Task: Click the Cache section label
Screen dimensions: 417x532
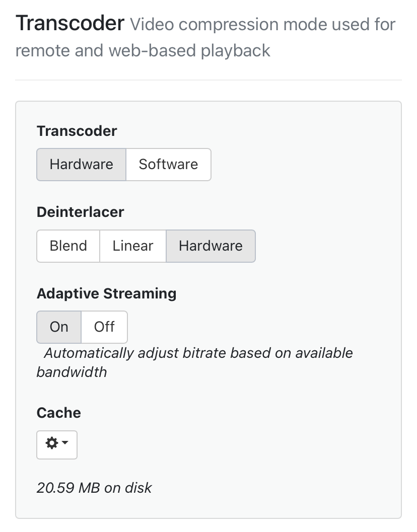Action: [x=59, y=413]
